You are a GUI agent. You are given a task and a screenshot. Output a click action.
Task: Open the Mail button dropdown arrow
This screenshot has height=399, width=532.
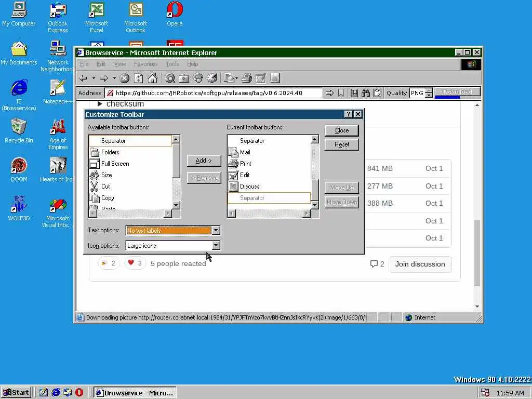pos(236,78)
